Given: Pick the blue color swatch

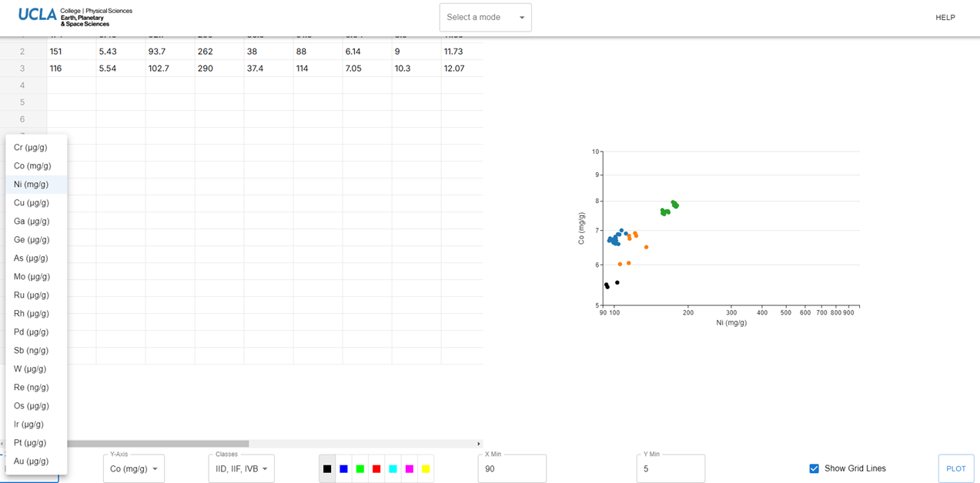Looking at the screenshot, I should pos(343,469).
